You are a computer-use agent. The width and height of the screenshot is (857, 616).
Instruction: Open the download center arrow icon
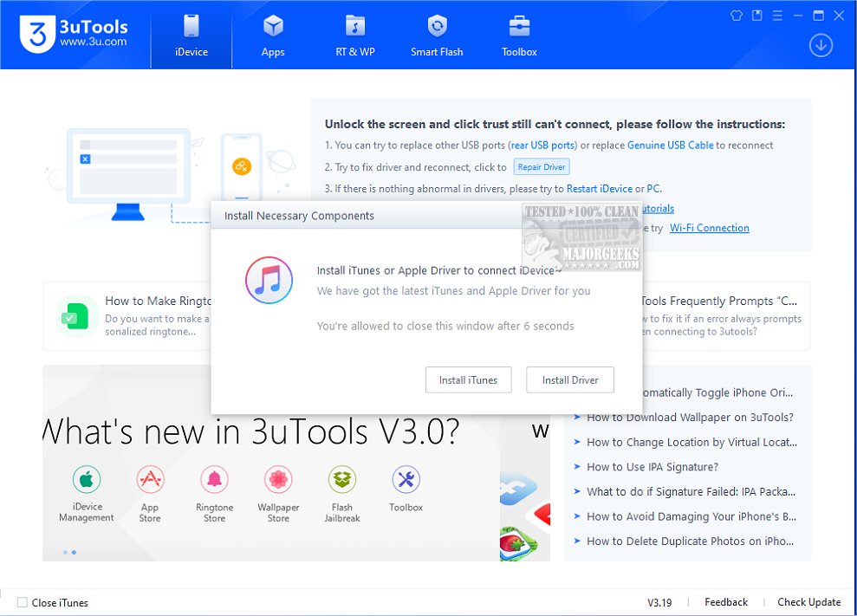(x=821, y=44)
